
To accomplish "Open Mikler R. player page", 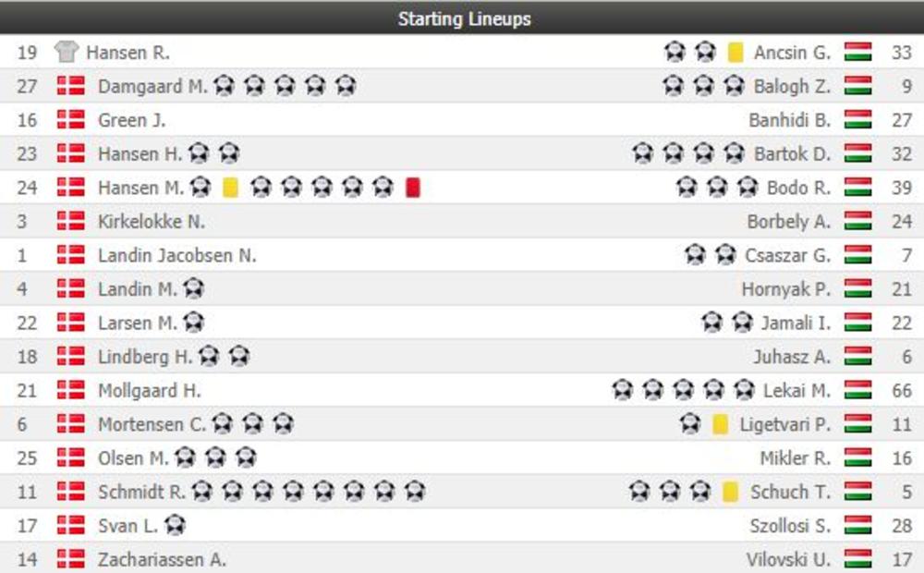I will pyautogui.click(x=796, y=458).
